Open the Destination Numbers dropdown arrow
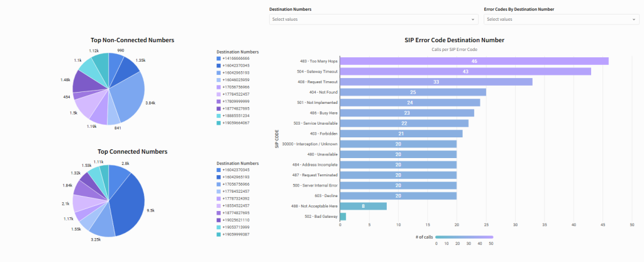Viewport: 644px width, 262px height. click(x=474, y=20)
